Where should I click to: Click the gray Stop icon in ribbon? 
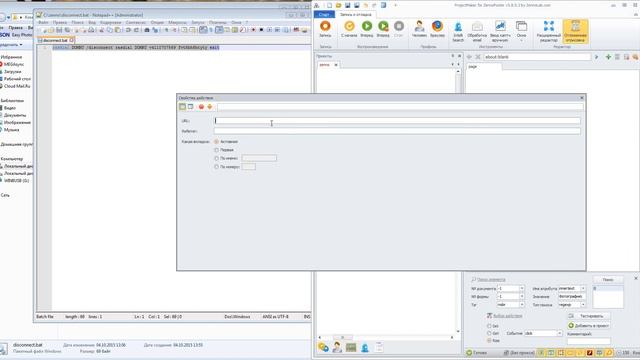click(399, 27)
